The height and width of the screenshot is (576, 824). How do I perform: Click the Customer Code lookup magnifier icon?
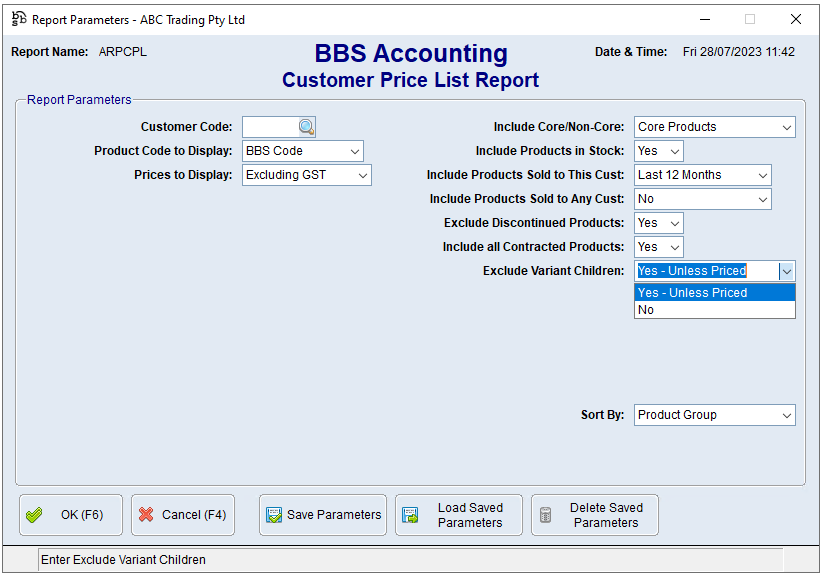(x=306, y=127)
